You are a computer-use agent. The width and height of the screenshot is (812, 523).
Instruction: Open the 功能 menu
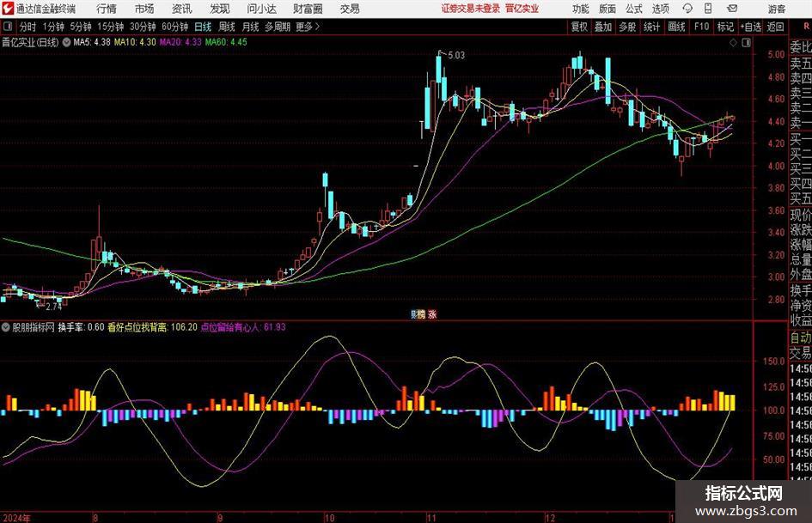click(x=581, y=9)
